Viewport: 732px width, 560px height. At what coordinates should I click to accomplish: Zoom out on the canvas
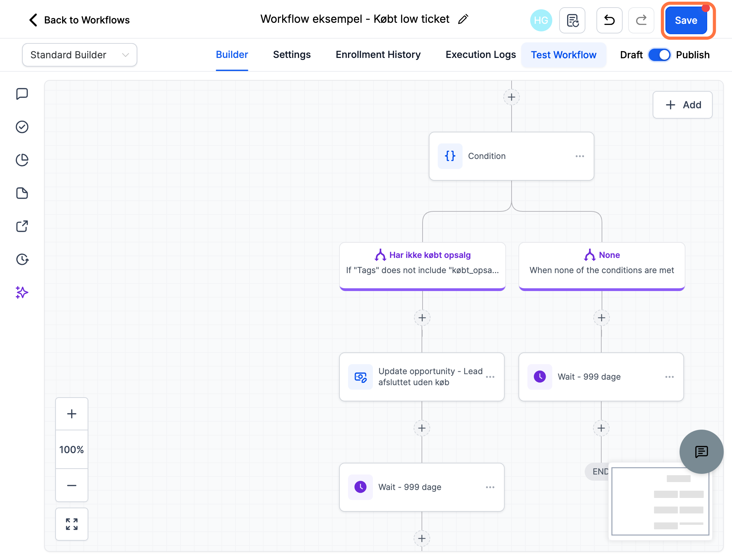coord(72,485)
